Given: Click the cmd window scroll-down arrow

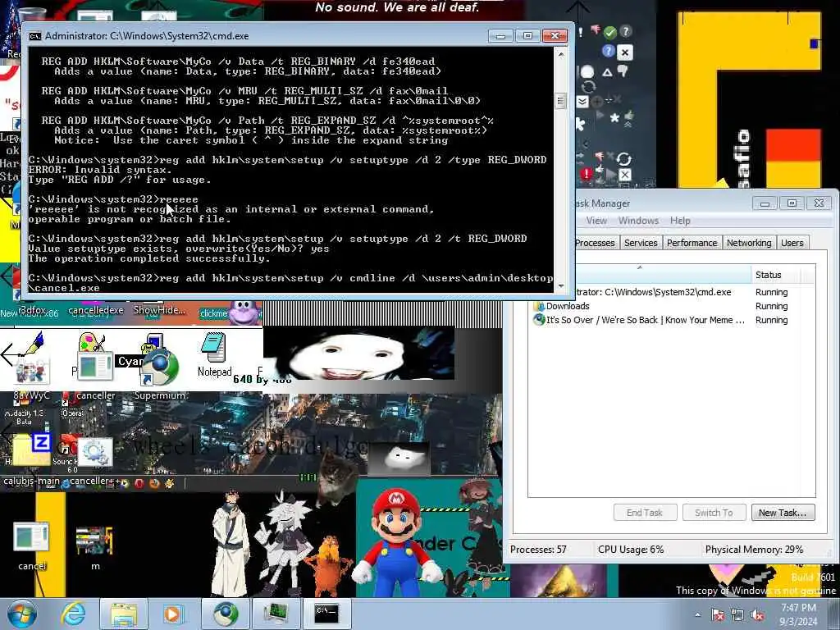Looking at the screenshot, I should point(561,286).
